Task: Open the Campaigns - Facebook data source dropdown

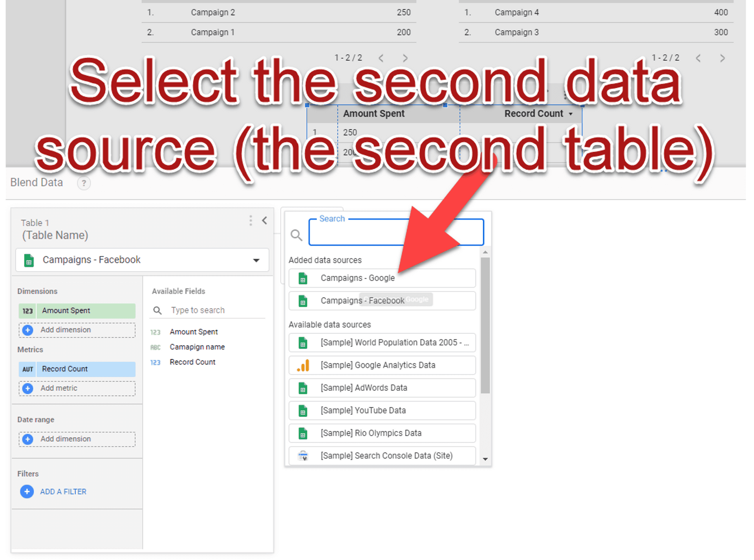Action: (142, 260)
